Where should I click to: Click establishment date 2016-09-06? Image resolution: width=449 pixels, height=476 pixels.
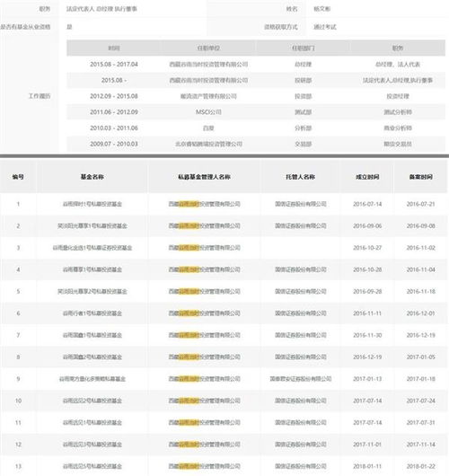[367, 225]
